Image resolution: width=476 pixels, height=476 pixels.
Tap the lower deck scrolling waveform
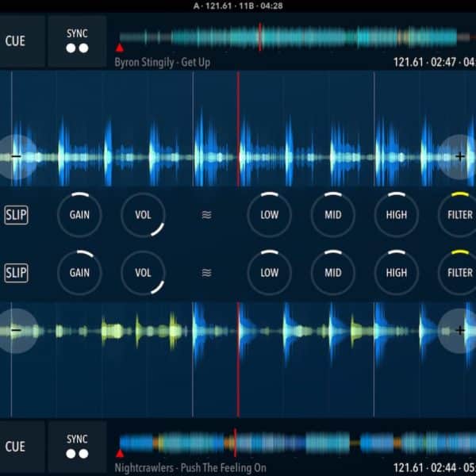click(x=238, y=359)
